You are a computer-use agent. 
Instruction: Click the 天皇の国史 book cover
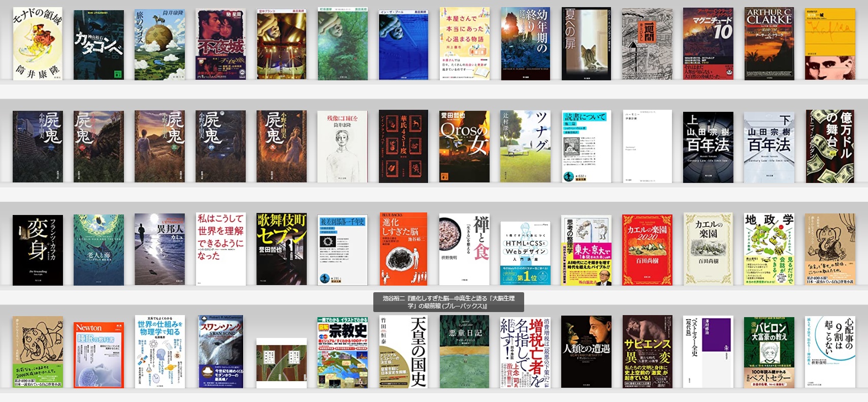pyautogui.click(x=403, y=352)
